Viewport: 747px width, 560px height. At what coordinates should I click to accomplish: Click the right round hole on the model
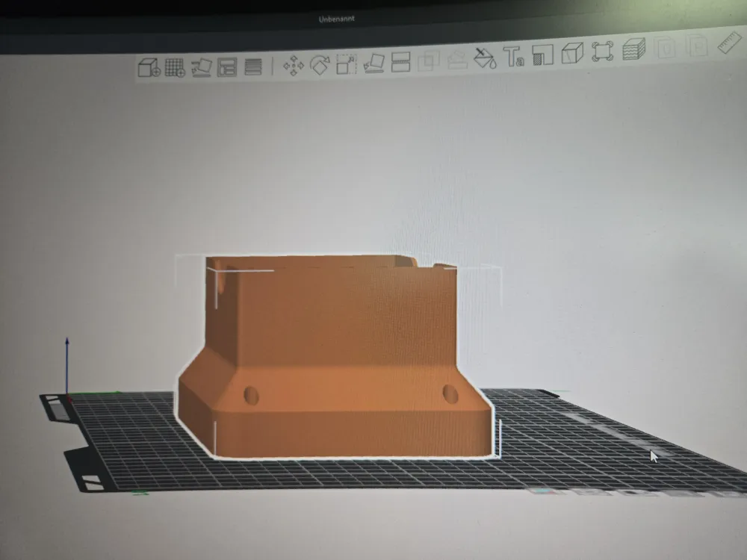(x=450, y=393)
